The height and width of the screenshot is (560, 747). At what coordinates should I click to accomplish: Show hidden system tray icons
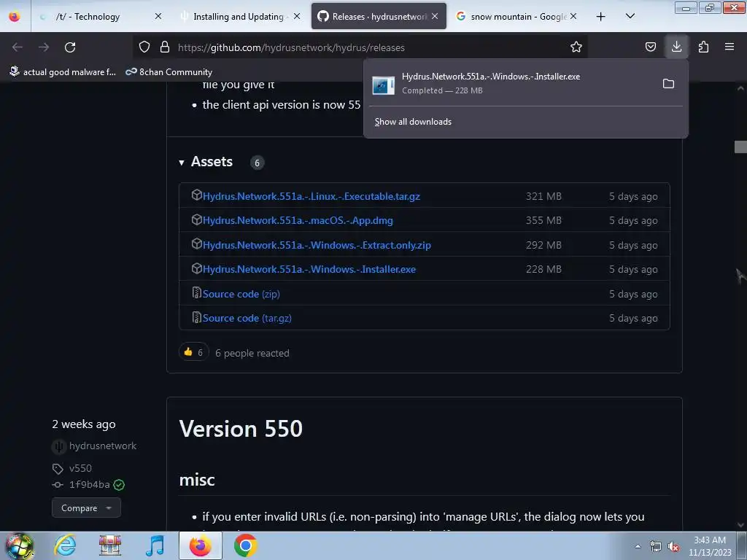coord(638,546)
